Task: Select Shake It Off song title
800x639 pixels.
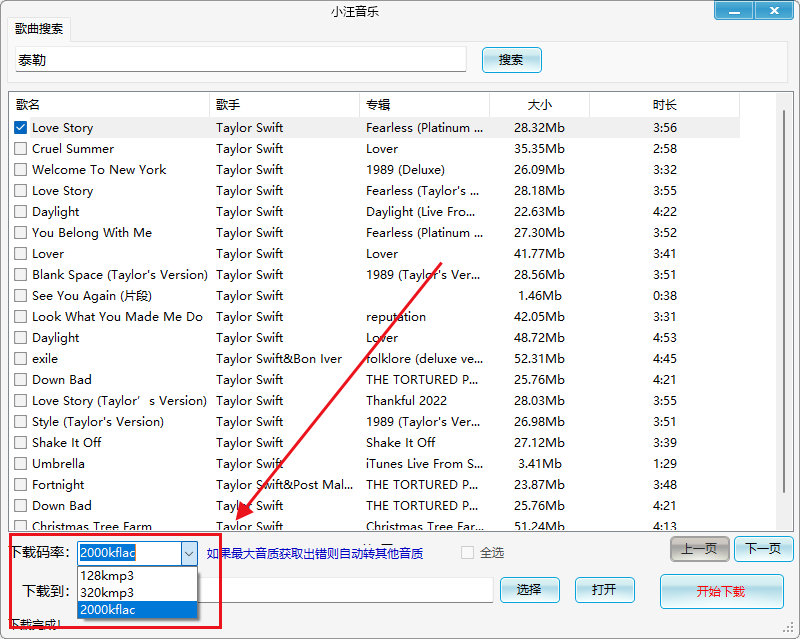Action: (66, 443)
